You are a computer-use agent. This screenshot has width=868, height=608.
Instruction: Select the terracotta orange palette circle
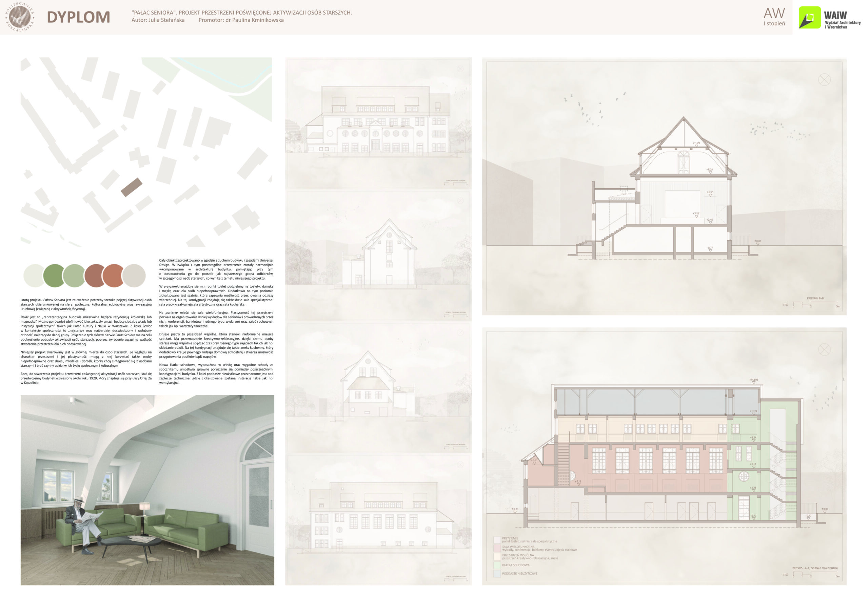click(113, 275)
